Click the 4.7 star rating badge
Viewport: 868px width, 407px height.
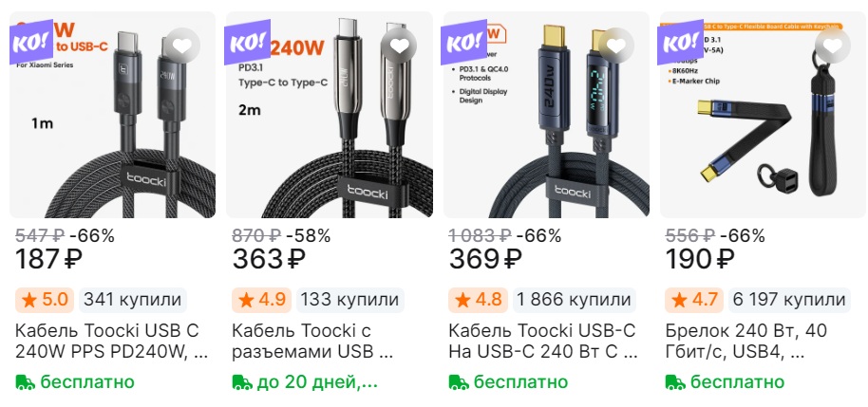(695, 300)
